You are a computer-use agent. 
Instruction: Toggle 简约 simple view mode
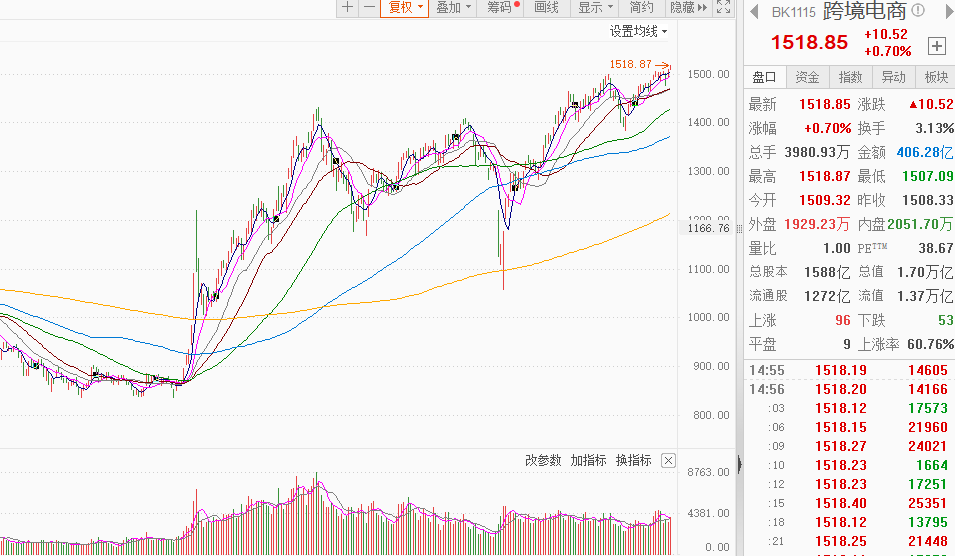click(x=641, y=7)
